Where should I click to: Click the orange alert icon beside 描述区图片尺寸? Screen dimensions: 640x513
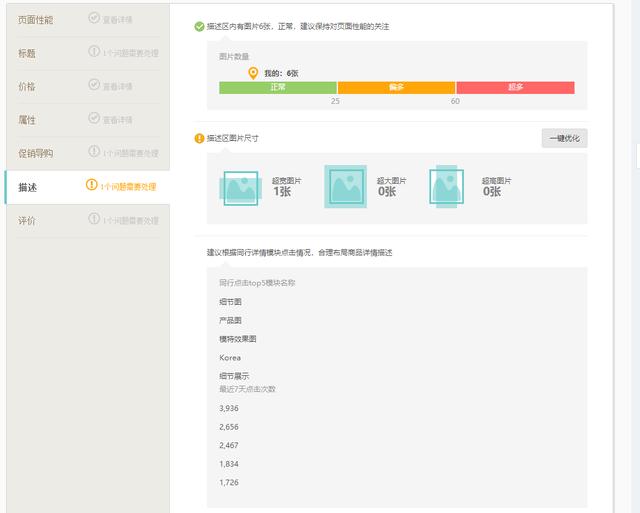coord(199,139)
